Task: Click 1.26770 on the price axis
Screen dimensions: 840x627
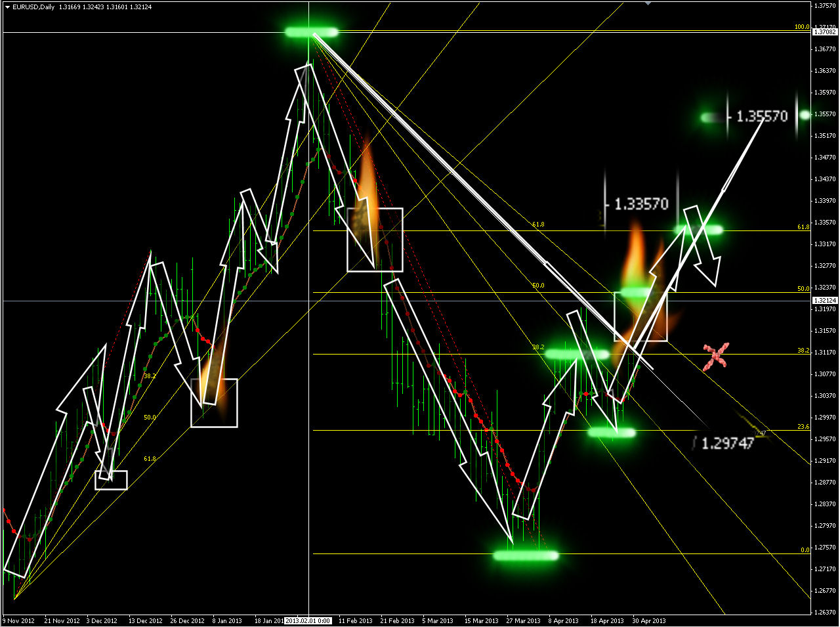Action: point(826,591)
